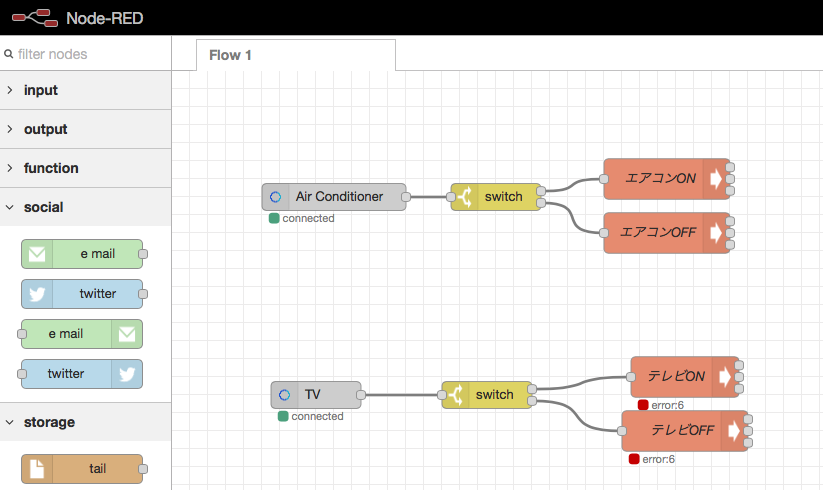Select switch node after Air Conditioner
The height and width of the screenshot is (490, 823).
pos(496,197)
